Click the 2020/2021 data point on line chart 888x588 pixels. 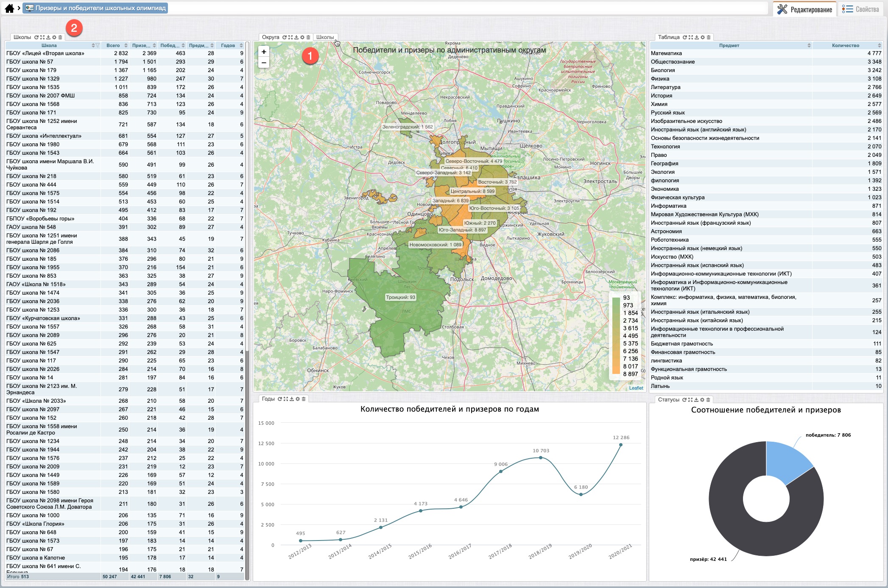pyautogui.click(x=621, y=445)
